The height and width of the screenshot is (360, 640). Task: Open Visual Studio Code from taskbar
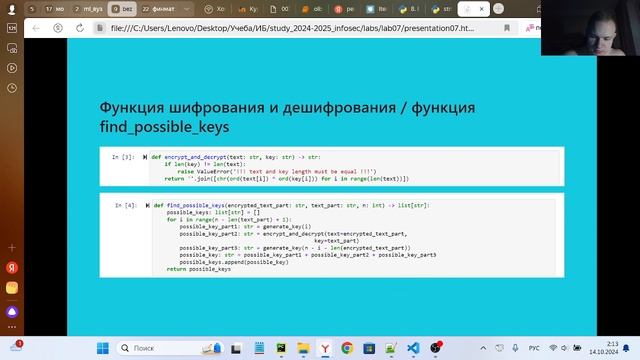413,348
